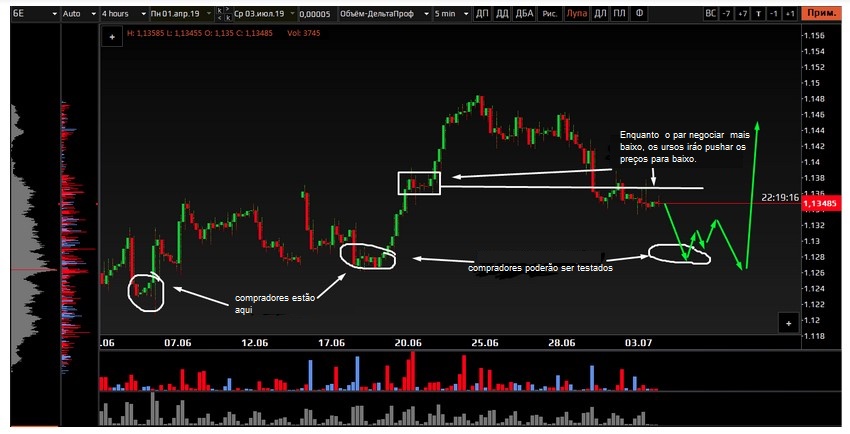Select the 12.06 date axis label
Image resolution: width=850 pixels, height=434 pixels.
(255, 343)
